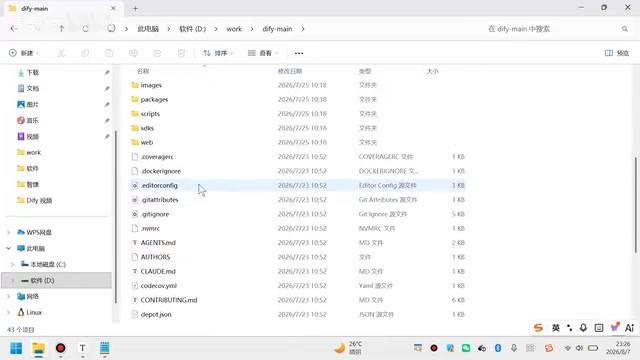Image resolution: width=640 pixels, height=360 pixels.
Task: Expand 软件 (D:) tree node
Action: tap(13, 280)
